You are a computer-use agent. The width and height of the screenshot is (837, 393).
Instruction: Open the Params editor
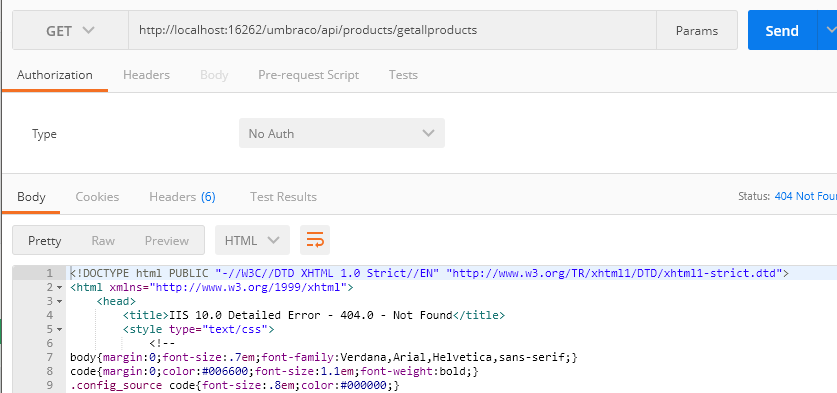point(697,31)
